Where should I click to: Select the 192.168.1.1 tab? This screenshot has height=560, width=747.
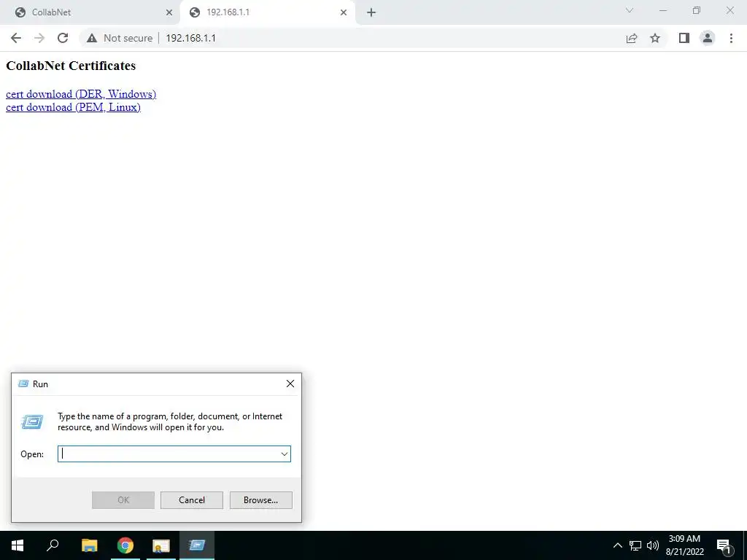point(267,12)
